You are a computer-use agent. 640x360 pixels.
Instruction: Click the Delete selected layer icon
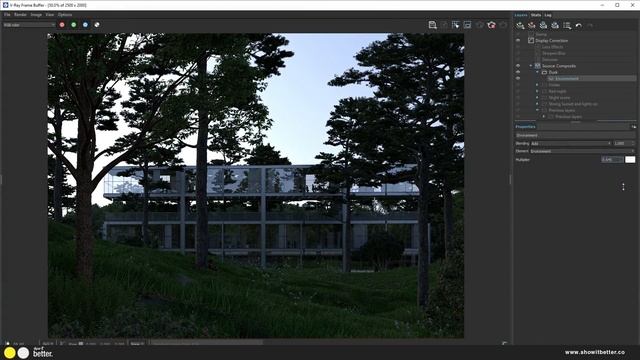click(x=531, y=25)
